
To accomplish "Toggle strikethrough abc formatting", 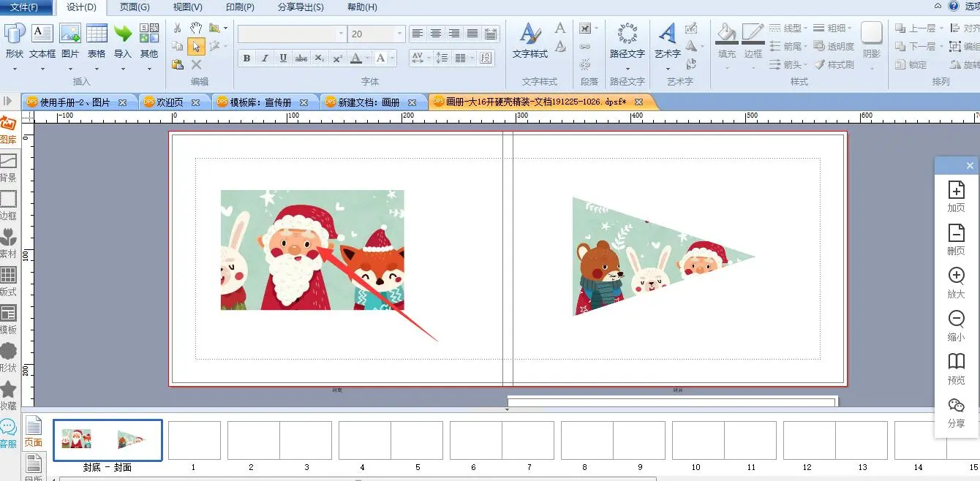I will (301, 58).
